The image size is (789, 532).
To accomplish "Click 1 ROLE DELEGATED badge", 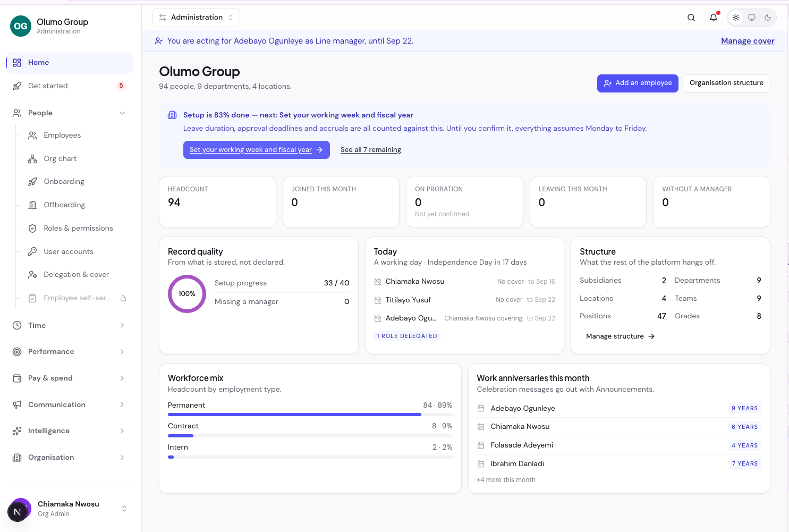I will coord(407,336).
